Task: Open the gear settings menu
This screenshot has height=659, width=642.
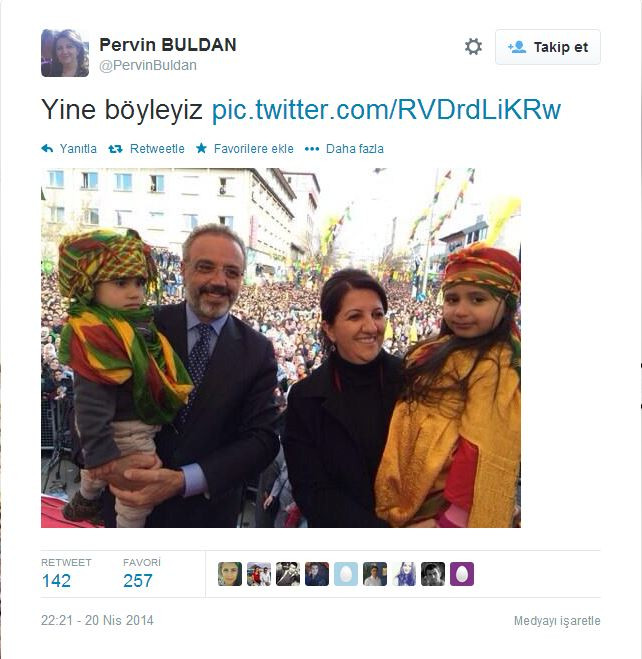Action: (473, 47)
